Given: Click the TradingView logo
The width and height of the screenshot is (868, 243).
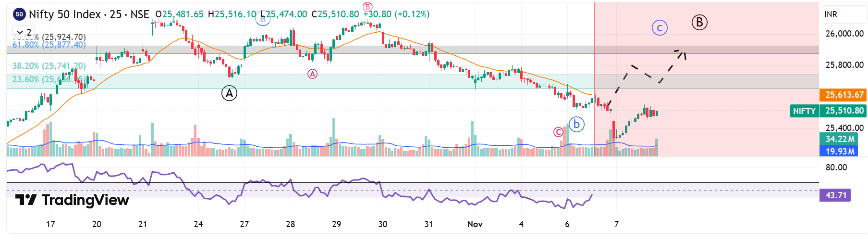Looking at the screenshot, I should tap(72, 200).
